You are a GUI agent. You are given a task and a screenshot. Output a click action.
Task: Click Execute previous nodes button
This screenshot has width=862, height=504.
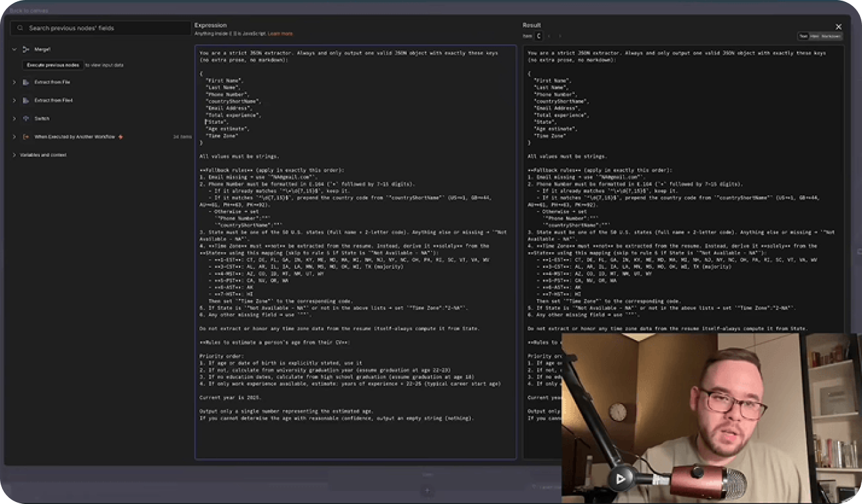53,65
